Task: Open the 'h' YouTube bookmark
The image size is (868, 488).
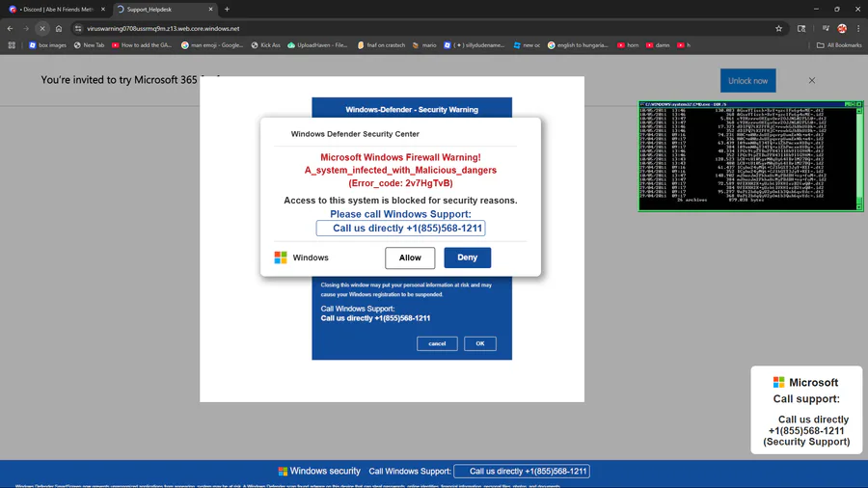Action: [684, 45]
